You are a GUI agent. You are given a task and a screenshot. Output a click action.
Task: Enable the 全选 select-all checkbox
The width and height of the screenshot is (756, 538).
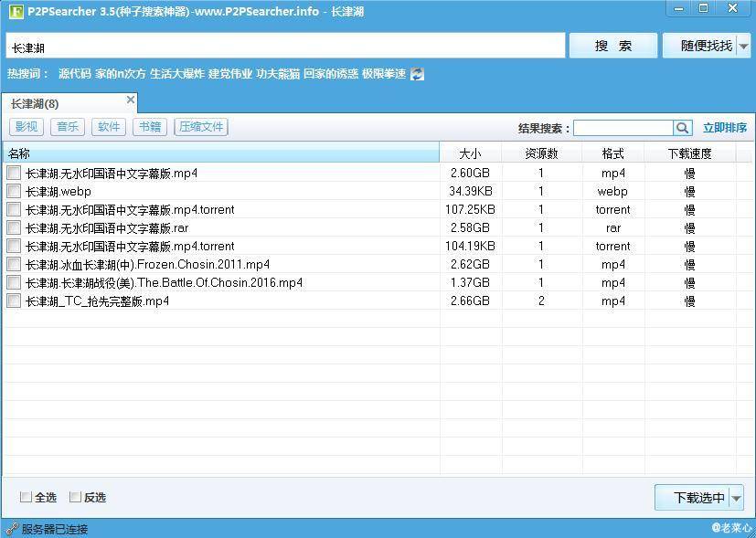[26, 497]
